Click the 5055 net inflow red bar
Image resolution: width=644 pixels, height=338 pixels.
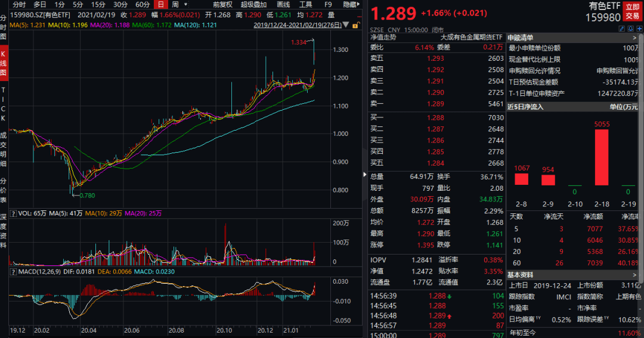click(602, 157)
